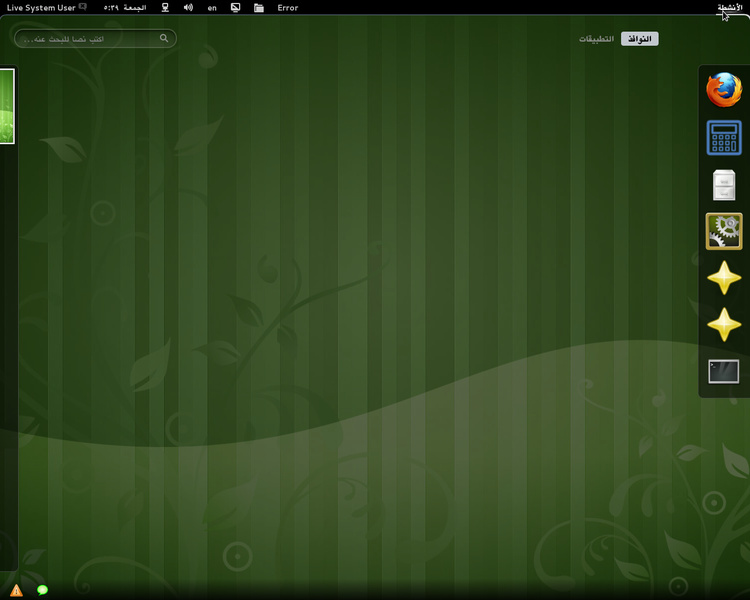
Task: Open the 'en' keyboard layout indicator
Action: (x=212, y=8)
